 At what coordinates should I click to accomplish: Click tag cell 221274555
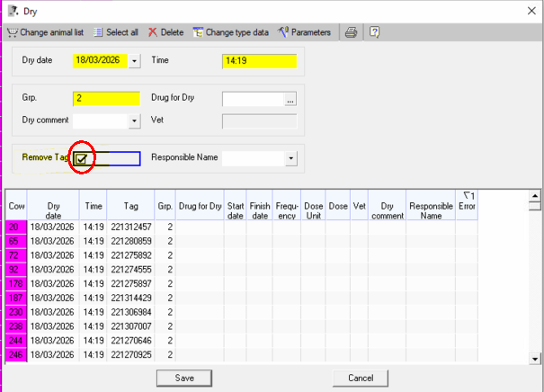pyautogui.click(x=130, y=270)
